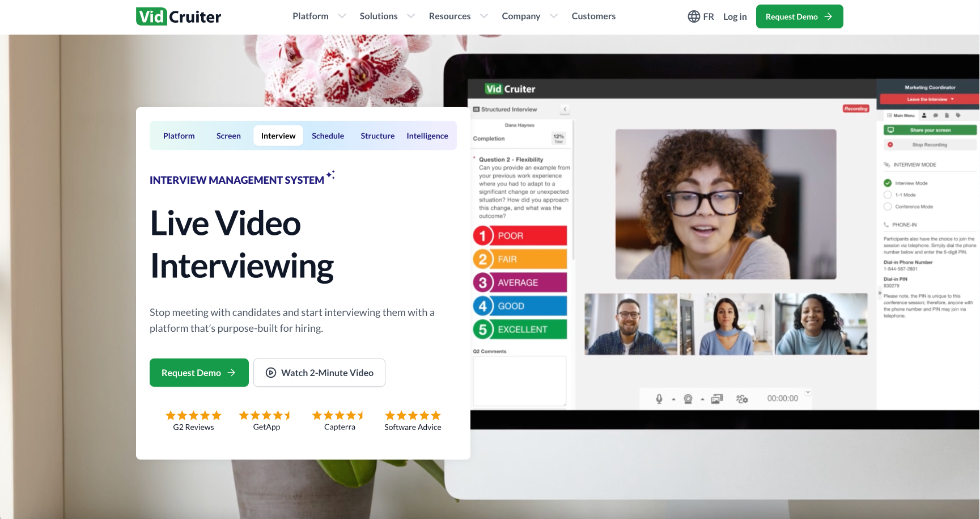Select the 1-1 Mode radio option
The height and width of the screenshot is (519, 980).
click(888, 195)
